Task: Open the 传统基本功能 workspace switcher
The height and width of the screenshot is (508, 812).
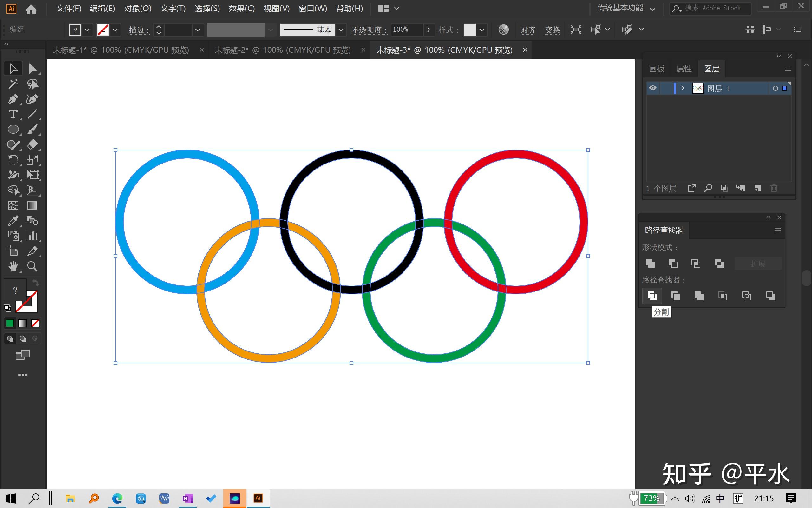Action: pos(625,8)
